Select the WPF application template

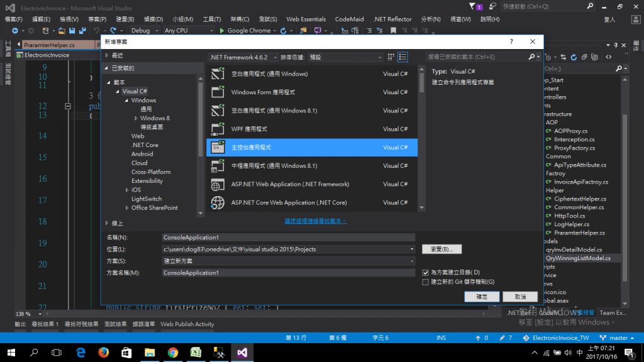click(x=312, y=129)
